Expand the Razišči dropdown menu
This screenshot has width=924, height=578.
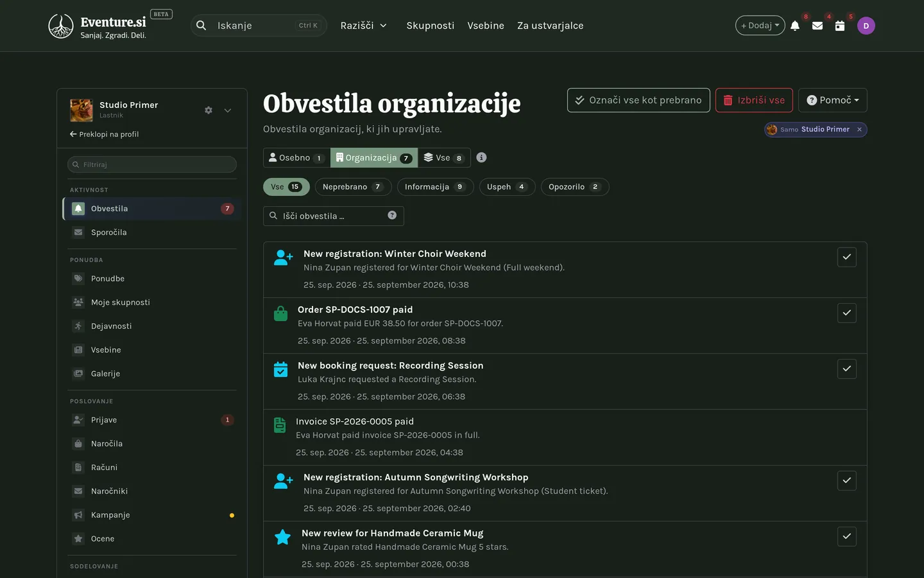pos(363,26)
